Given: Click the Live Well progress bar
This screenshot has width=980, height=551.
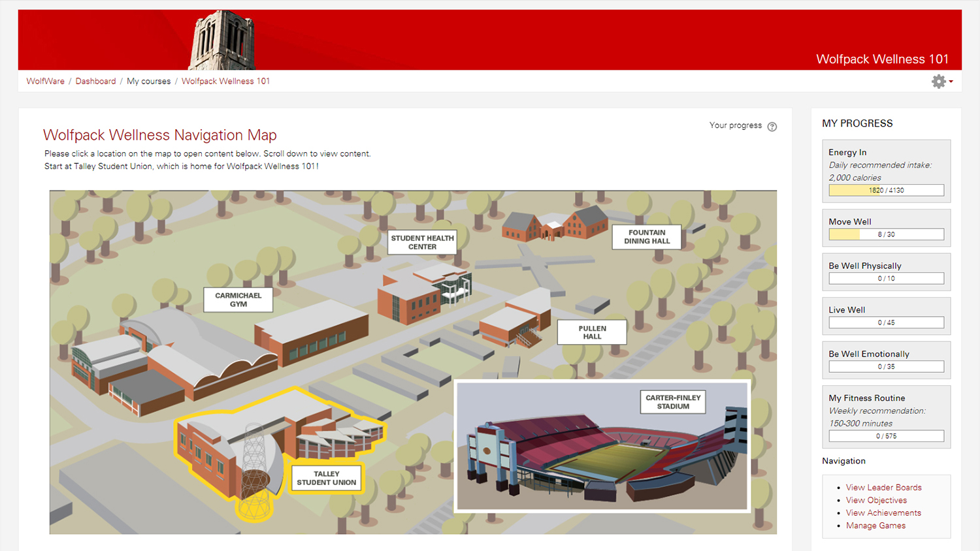Looking at the screenshot, I should pyautogui.click(x=887, y=323).
